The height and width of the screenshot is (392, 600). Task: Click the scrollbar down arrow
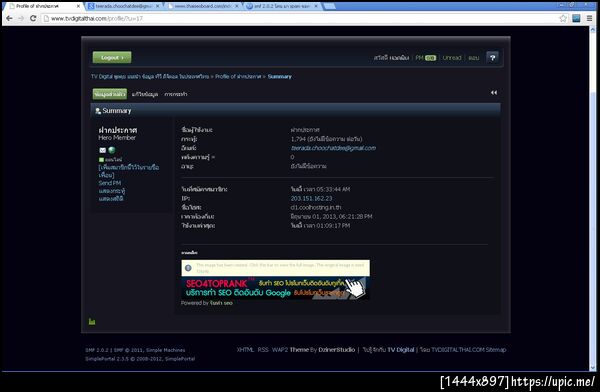coord(593,368)
